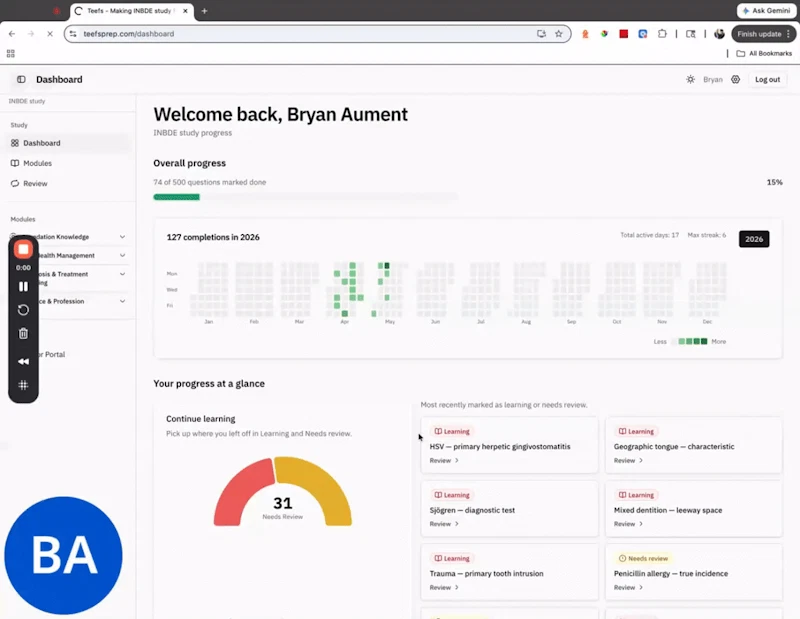Select the Teefs - Making INBDE study tab
800x619 pixels.
pos(132,11)
